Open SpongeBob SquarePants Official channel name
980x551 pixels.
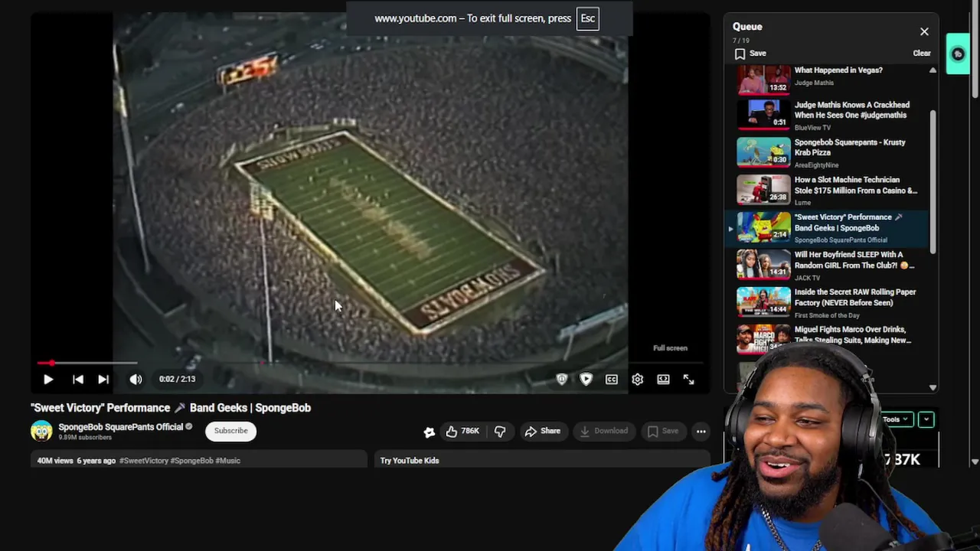click(x=121, y=427)
